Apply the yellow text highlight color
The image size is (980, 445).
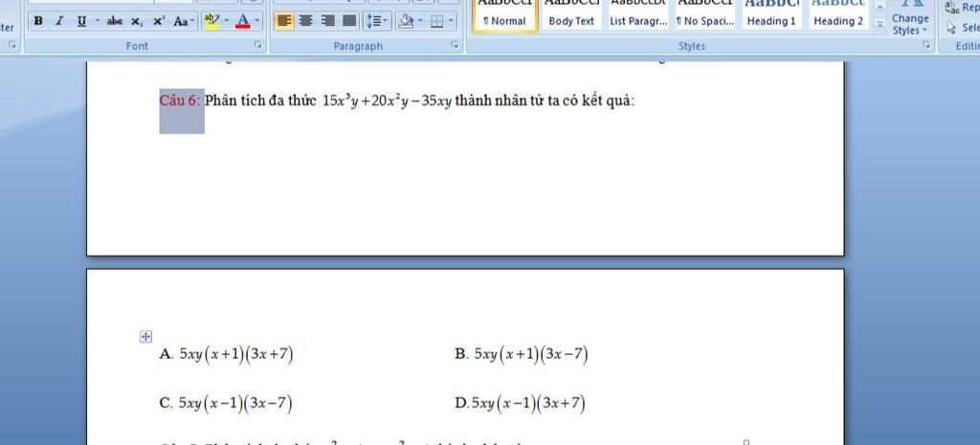click(x=212, y=21)
